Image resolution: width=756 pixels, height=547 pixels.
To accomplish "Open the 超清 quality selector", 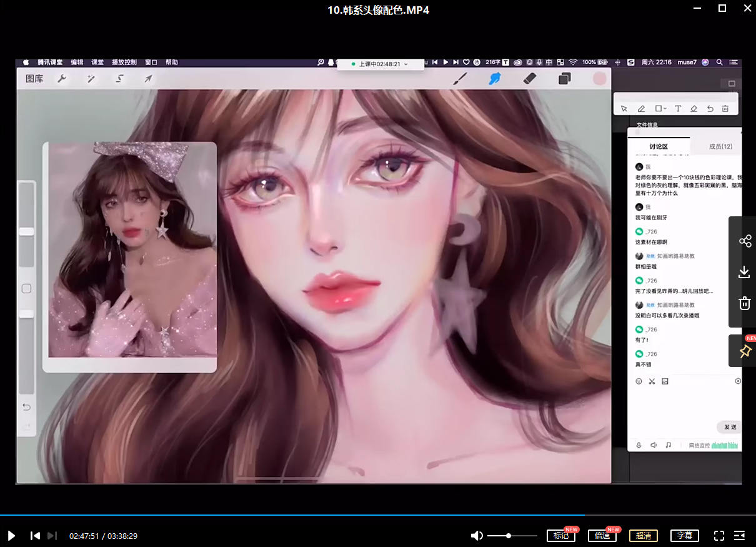I will (x=643, y=536).
